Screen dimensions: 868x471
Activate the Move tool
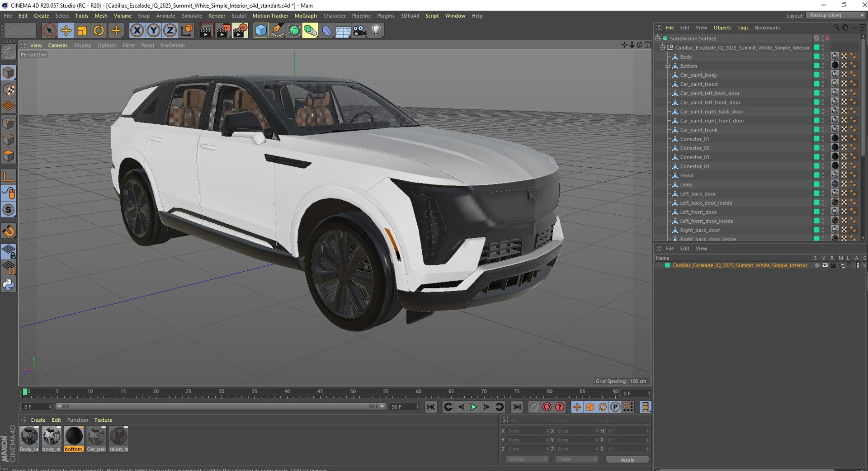click(x=66, y=31)
